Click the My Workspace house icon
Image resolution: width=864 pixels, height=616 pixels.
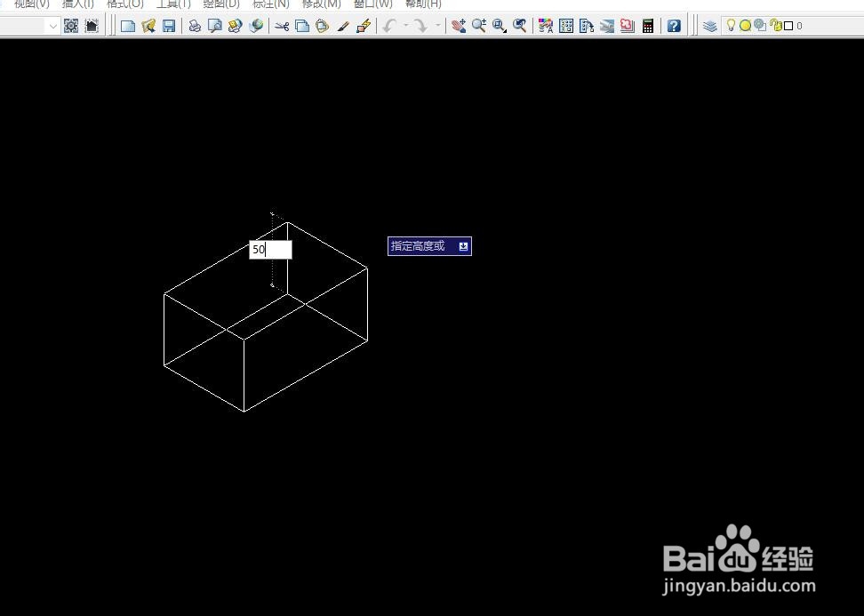(x=92, y=26)
